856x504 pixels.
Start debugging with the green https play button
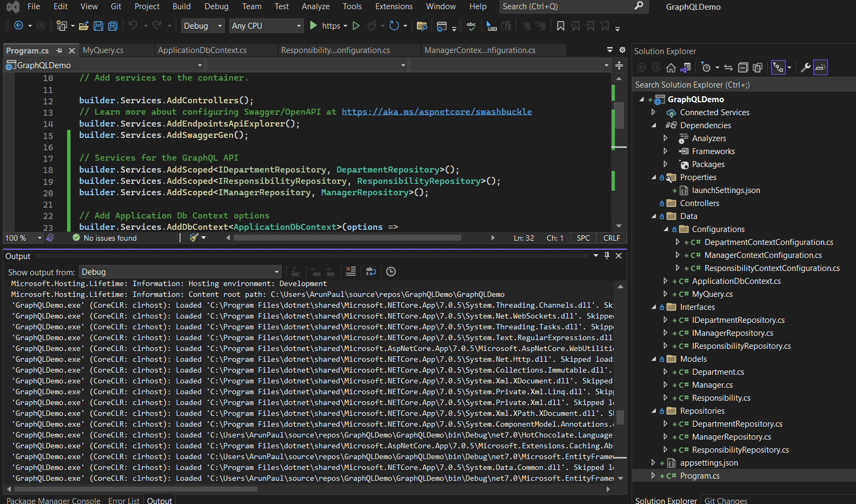click(x=313, y=25)
